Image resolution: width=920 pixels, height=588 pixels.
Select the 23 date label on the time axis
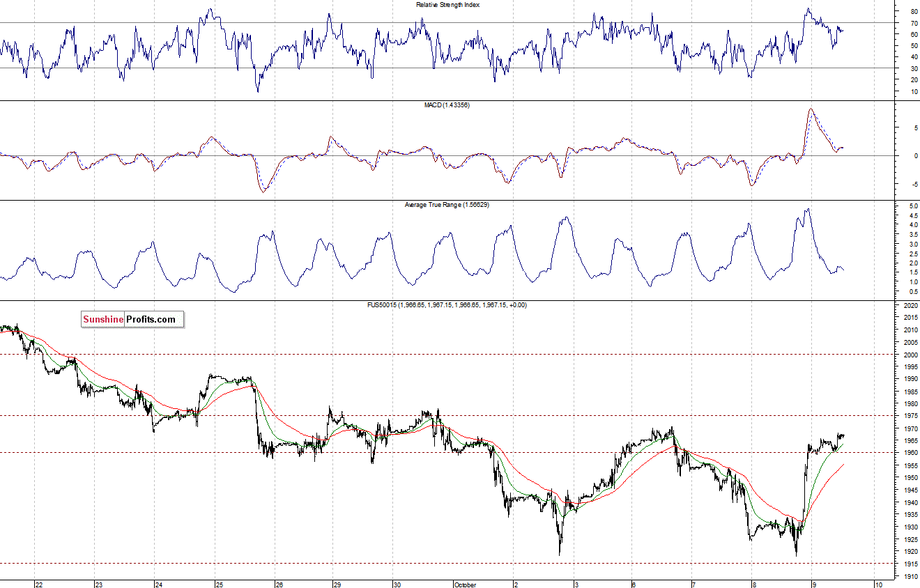point(99,585)
